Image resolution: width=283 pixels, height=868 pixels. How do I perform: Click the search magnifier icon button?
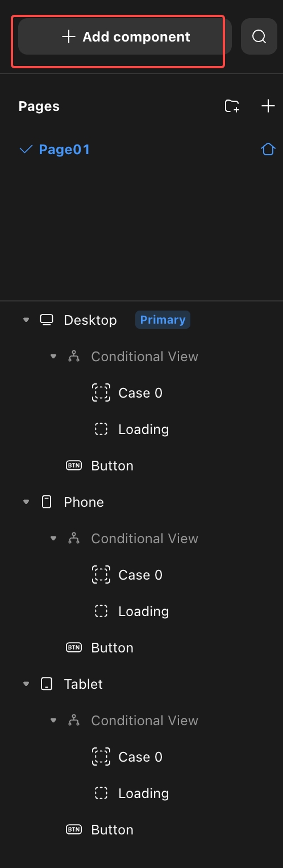coord(259,36)
